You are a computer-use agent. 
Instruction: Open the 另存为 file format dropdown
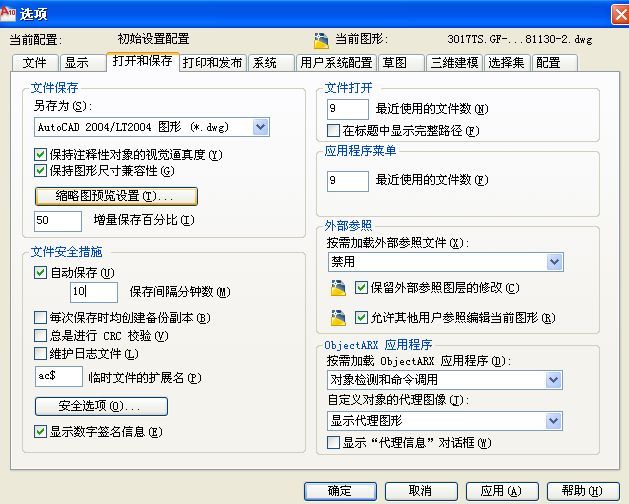260,126
